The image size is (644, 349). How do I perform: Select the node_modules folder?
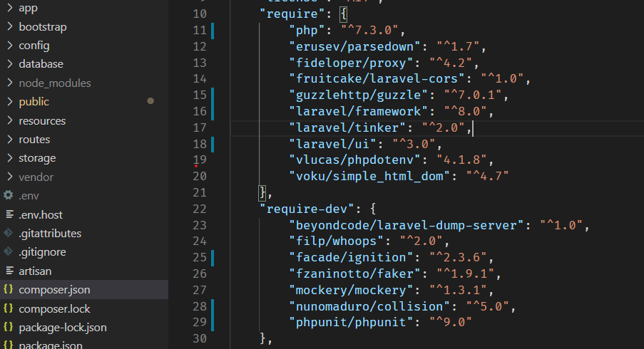coord(55,83)
